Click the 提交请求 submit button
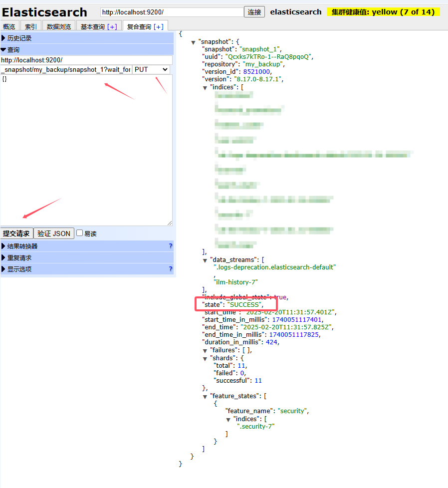This screenshot has height=488, width=448. click(x=16, y=234)
